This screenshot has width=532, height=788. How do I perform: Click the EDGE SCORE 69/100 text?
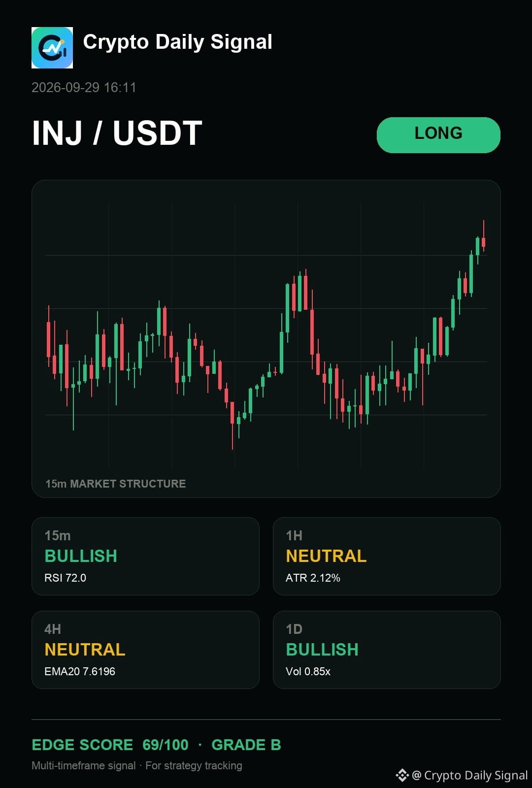[110, 745]
